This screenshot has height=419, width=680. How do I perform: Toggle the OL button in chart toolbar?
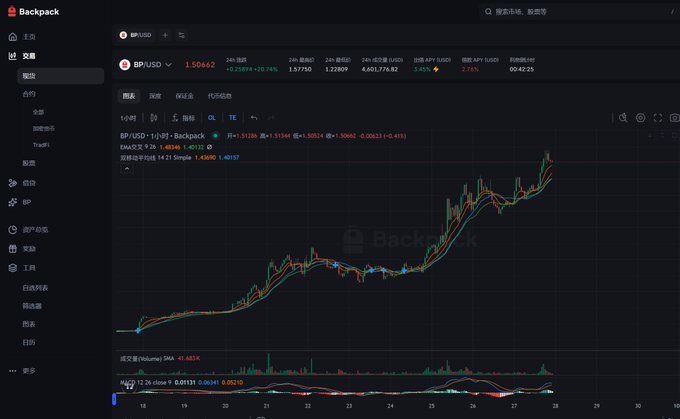(212, 118)
